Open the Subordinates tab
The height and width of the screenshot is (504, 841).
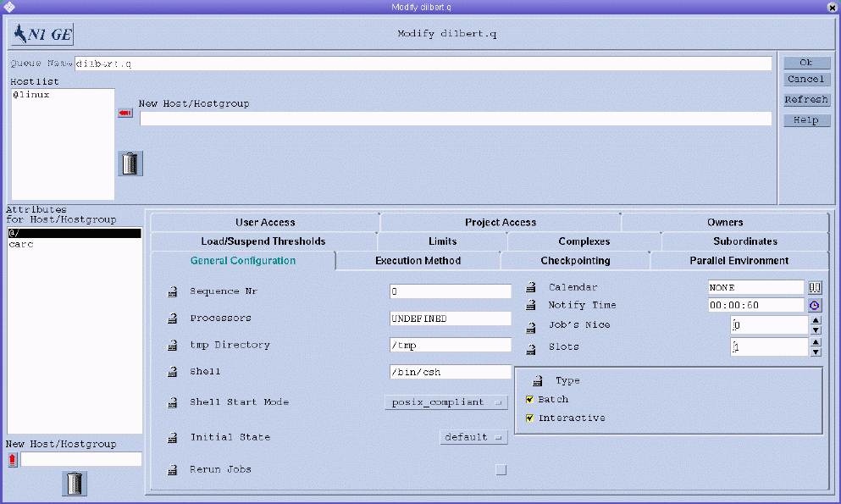[745, 241]
